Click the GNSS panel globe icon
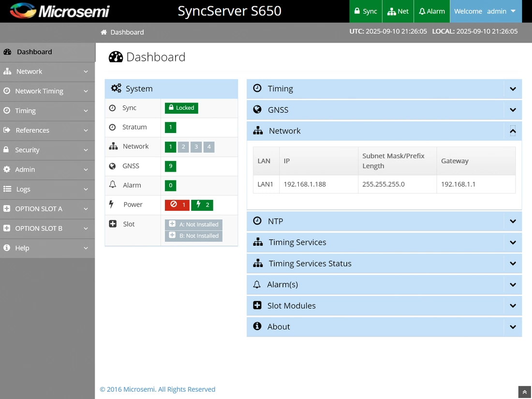The image size is (532, 399). (x=257, y=109)
